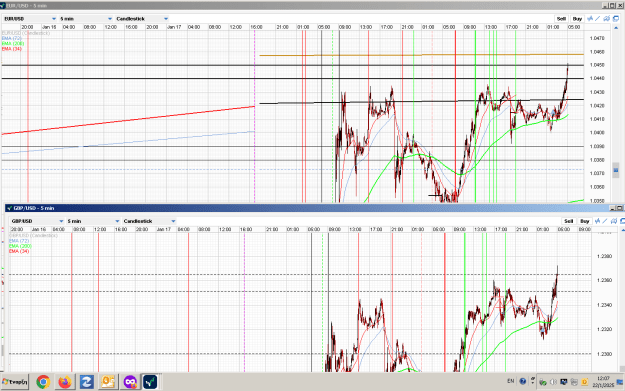Open the 5 min timeframe dropdown in EUR/USD chart
The height and width of the screenshot is (391, 625).
pyautogui.click(x=86, y=19)
